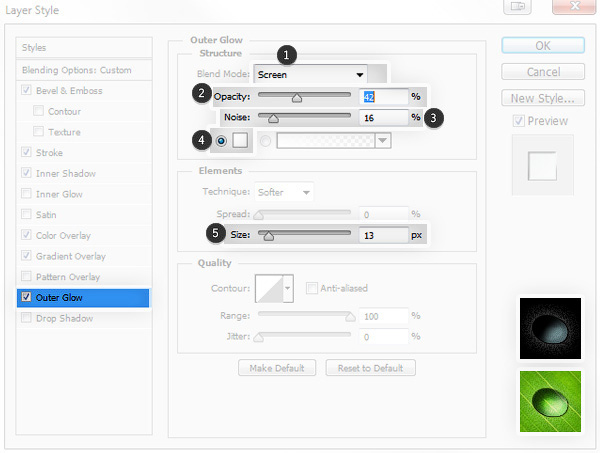Click the Range value field showing 100
The image size is (600, 453).
(384, 316)
